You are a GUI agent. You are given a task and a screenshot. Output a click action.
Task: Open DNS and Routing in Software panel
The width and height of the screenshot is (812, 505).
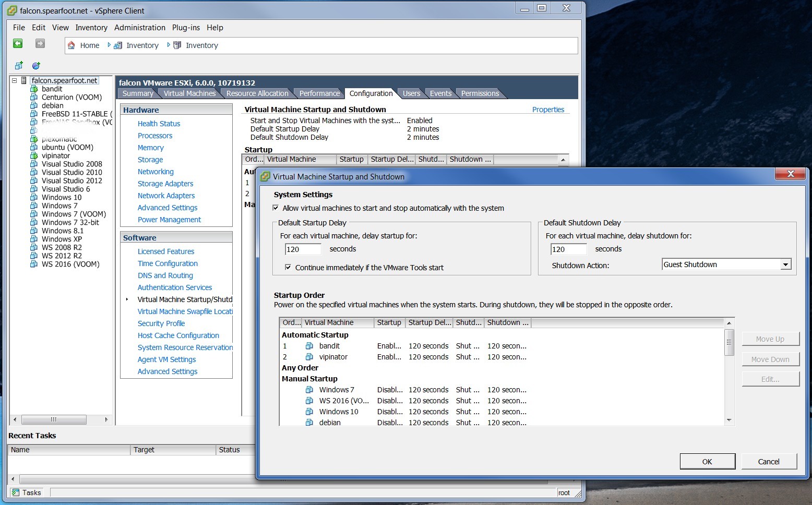click(165, 275)
